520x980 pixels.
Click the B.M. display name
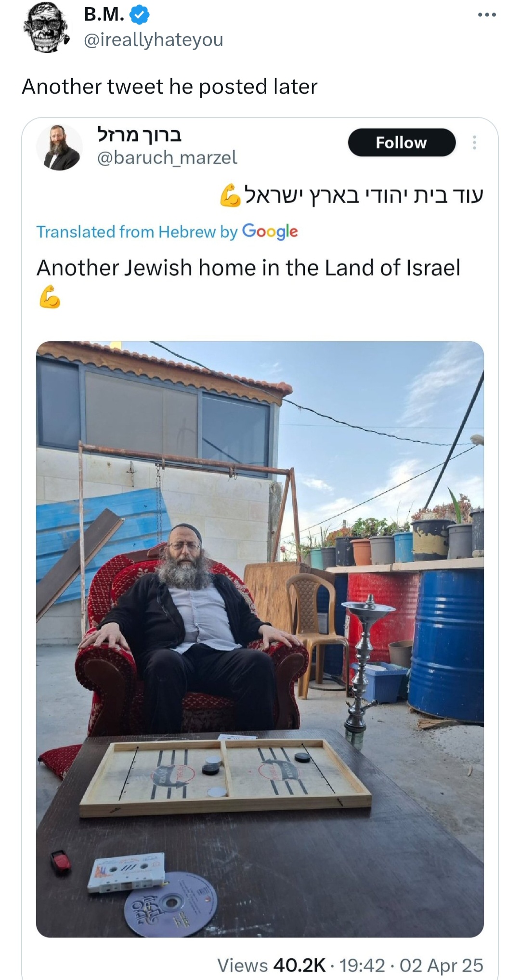coord(104,15)
